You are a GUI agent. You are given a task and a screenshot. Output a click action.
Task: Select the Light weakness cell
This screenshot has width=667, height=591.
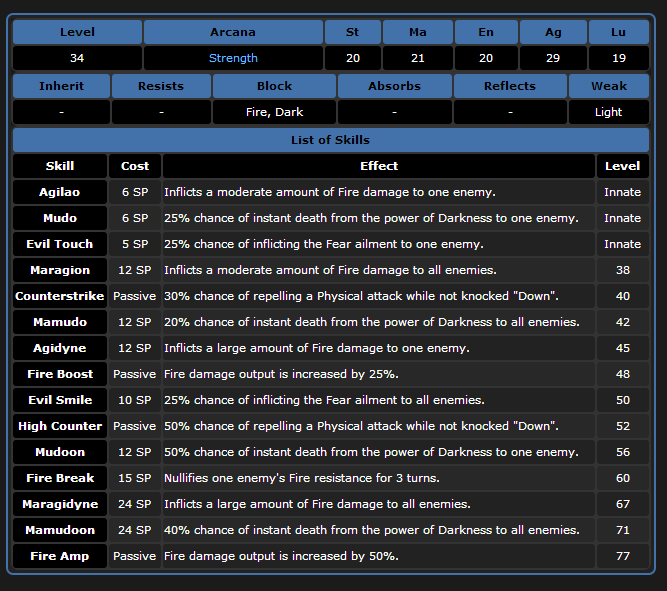[x=609, y=112]
